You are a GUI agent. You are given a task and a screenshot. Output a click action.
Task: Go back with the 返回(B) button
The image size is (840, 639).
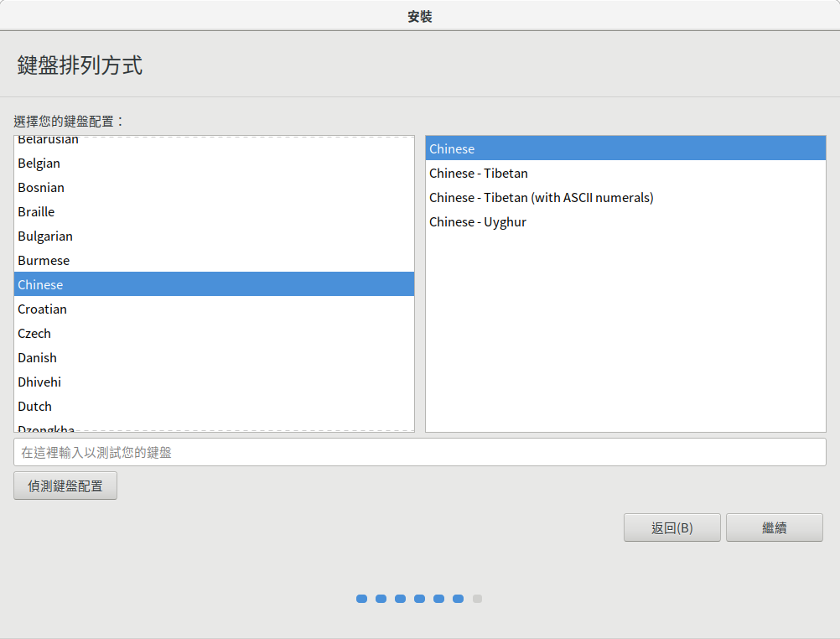[671, 527]
